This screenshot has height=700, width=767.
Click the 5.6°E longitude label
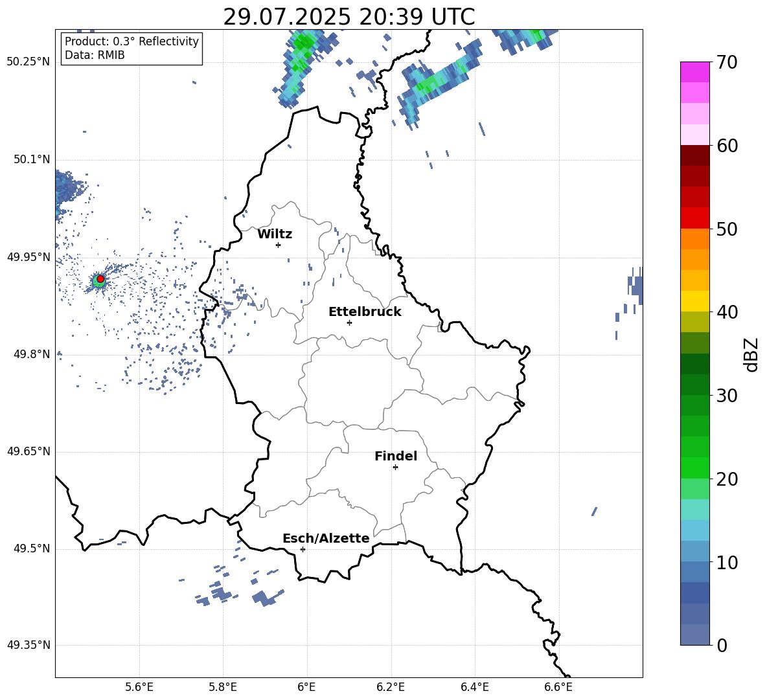139,687
